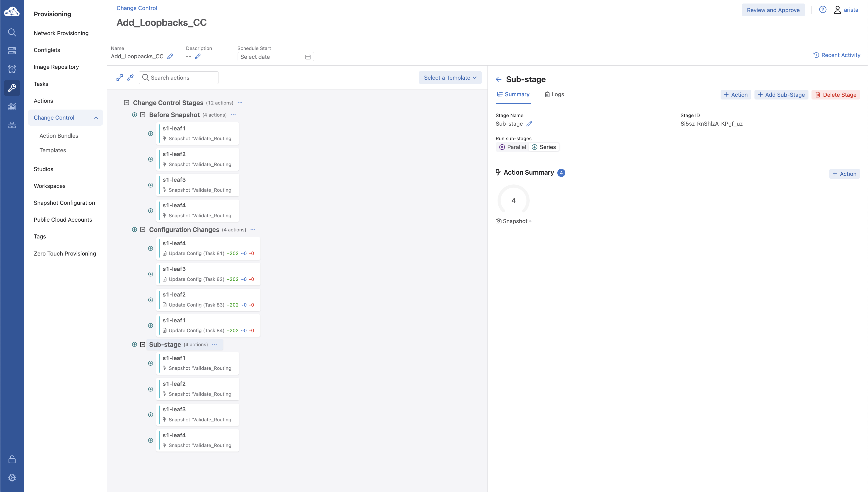Screen dimensions: 868x492
Task: Click the help question mark icon
Action: [x=822, y=10]
